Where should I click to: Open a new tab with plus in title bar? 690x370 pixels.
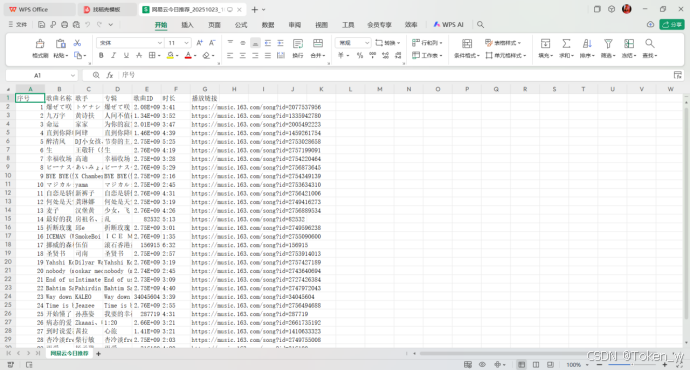coord(254,9)
